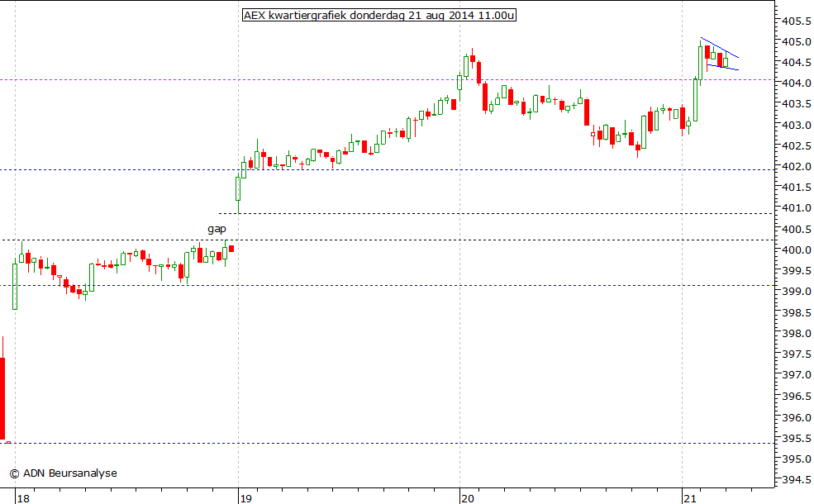Click the price label '396.5'
The image size is (814, 504).
(797, 396)
